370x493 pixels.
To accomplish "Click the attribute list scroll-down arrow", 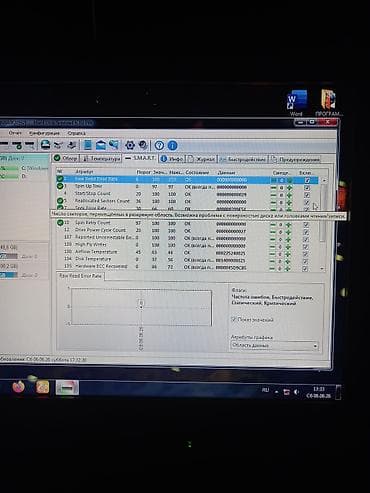I will [x=322, y=268].
